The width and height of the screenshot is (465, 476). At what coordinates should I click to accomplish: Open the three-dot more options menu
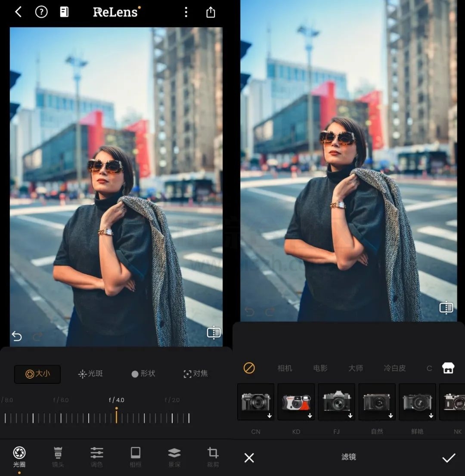tap(186, 12)
